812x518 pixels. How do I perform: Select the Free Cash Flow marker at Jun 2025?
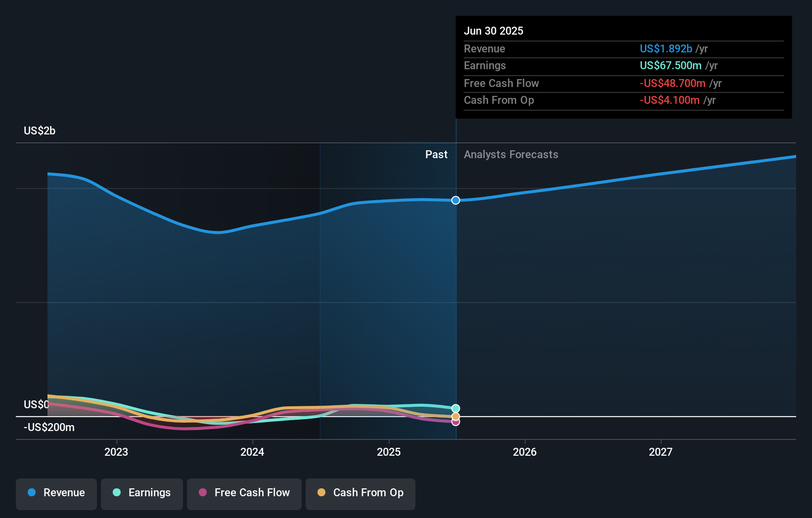pos(456,422)
